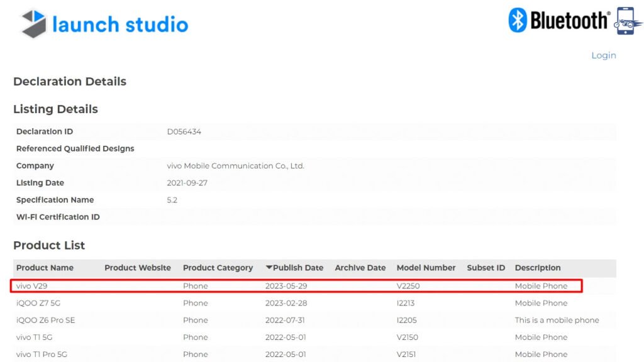The height and width of the screenshot is (362, 644).
Task: Click Mobile Phone description in vivo V29 row
Action: [541, 286]
